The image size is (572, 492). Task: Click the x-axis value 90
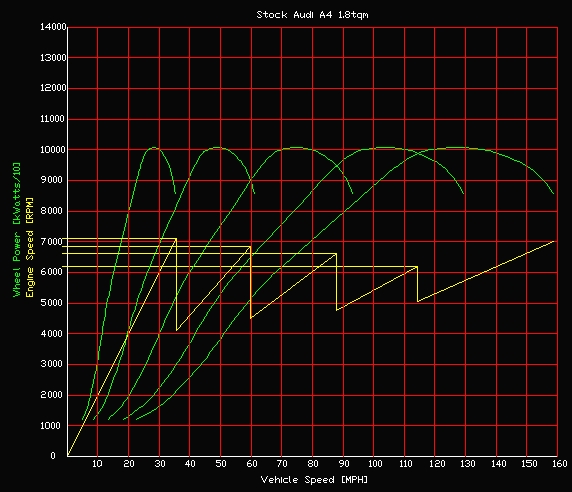coord(344,464)
